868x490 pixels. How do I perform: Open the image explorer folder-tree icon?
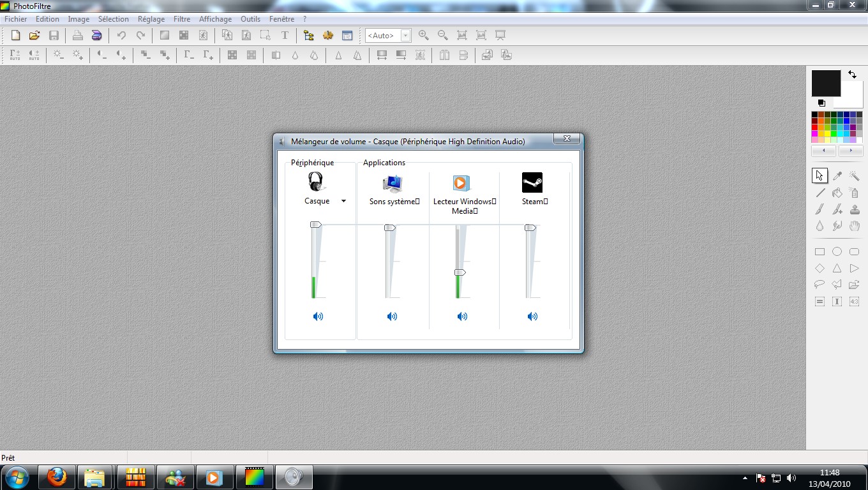click(x=309, y=36)
